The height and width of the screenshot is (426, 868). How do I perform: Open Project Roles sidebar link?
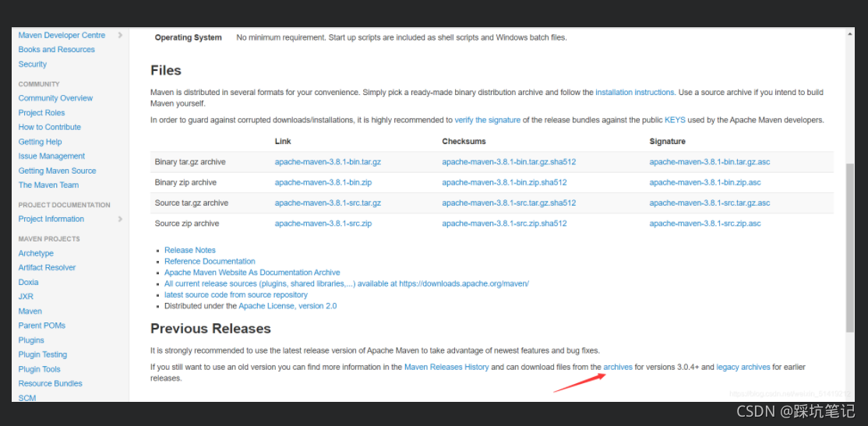[x=41, y=112]
